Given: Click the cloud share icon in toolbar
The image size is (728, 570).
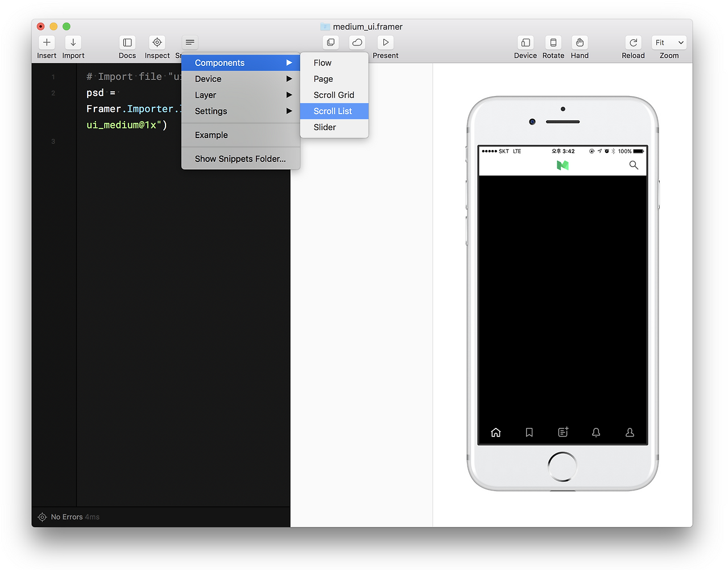Looking at the screenshot, I should [357, 43].
